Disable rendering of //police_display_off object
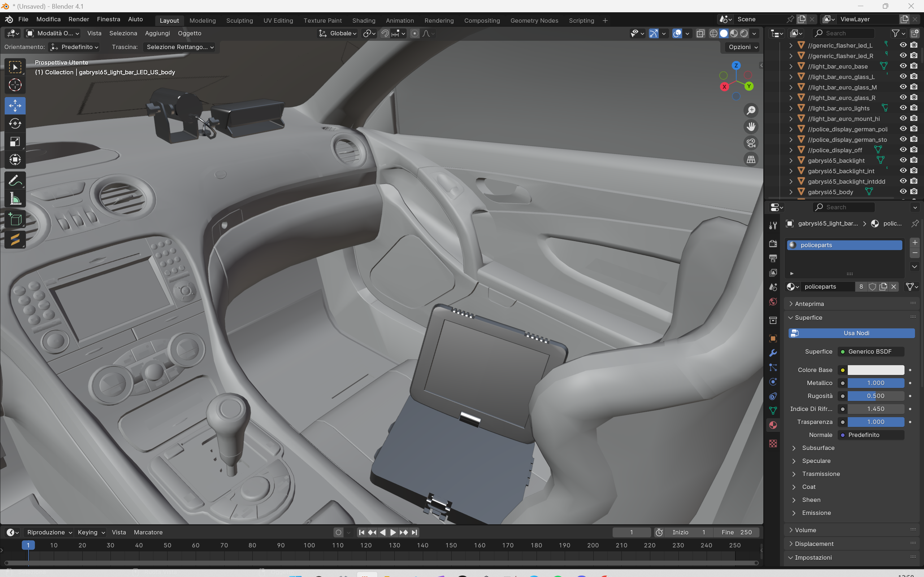The width and height of the screenshot is (924, 577). coord(914,150)
